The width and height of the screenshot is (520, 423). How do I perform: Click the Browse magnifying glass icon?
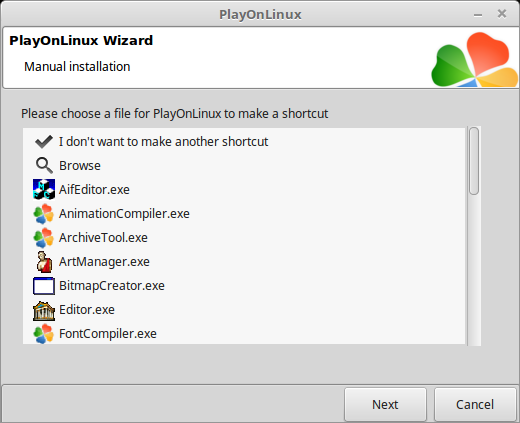click(44, 165)
